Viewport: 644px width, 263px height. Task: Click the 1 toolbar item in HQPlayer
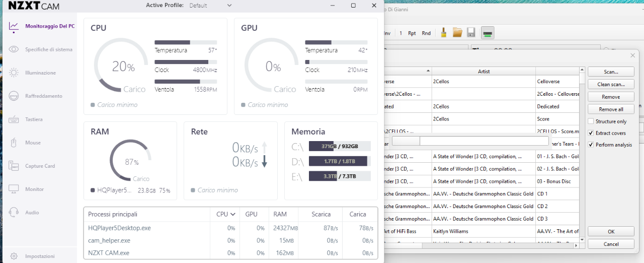(x=400, y=33)
